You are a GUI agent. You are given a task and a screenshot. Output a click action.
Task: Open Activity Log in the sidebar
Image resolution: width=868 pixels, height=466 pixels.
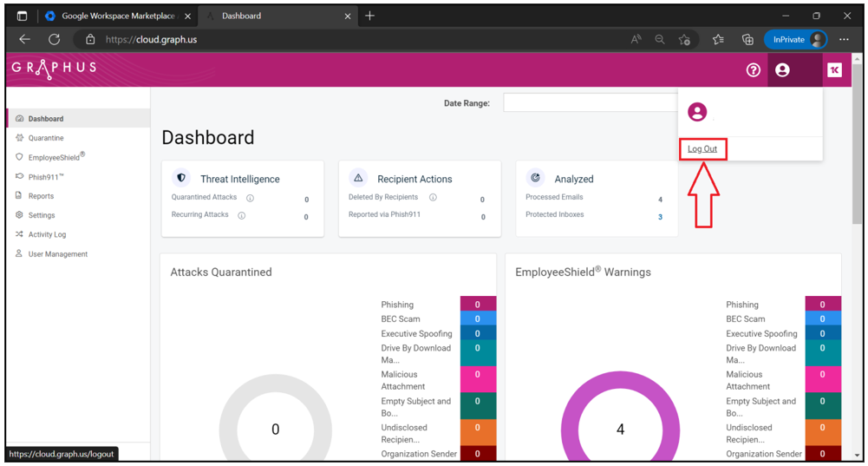coord(78,233)
